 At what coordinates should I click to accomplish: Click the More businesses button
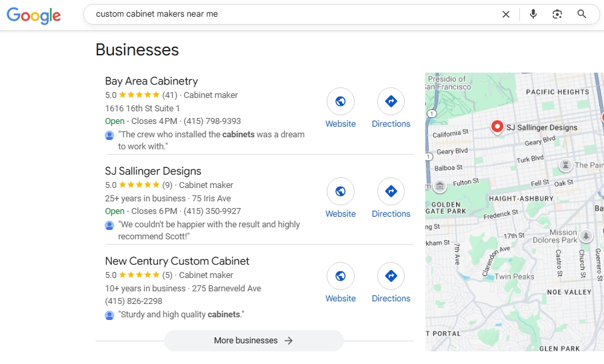(x=254, y=341)
